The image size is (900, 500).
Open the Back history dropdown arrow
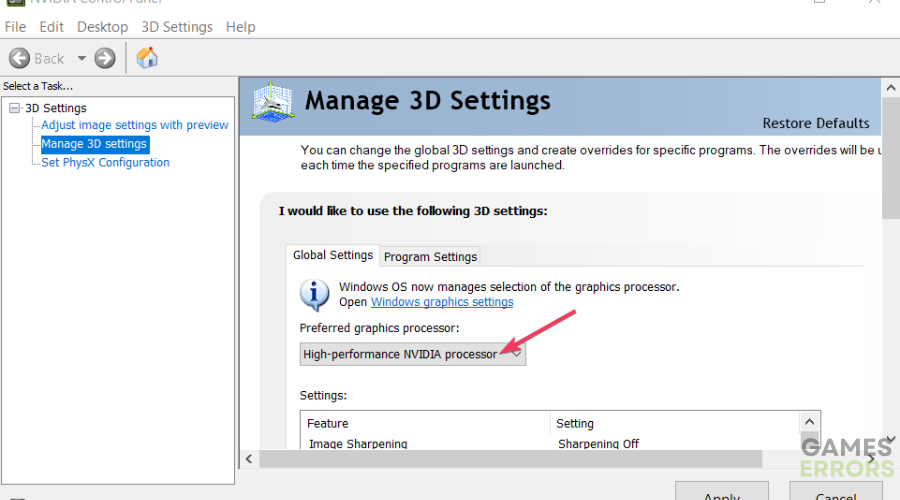(82, 58)
